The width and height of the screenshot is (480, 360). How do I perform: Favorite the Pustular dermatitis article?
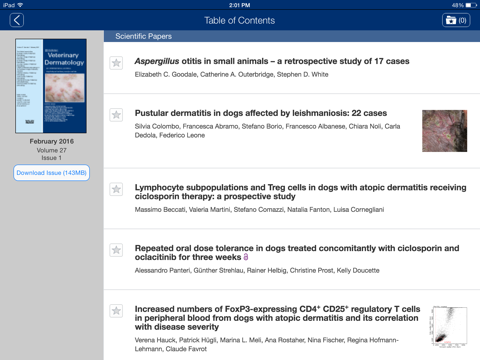pos(116,115)
